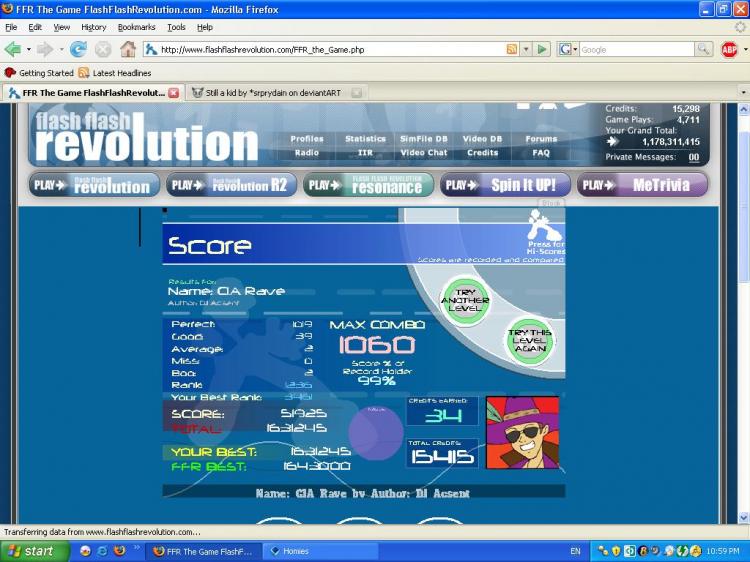Open the History menu
Viewport: 750px width, 562px height.
(94, 27)
